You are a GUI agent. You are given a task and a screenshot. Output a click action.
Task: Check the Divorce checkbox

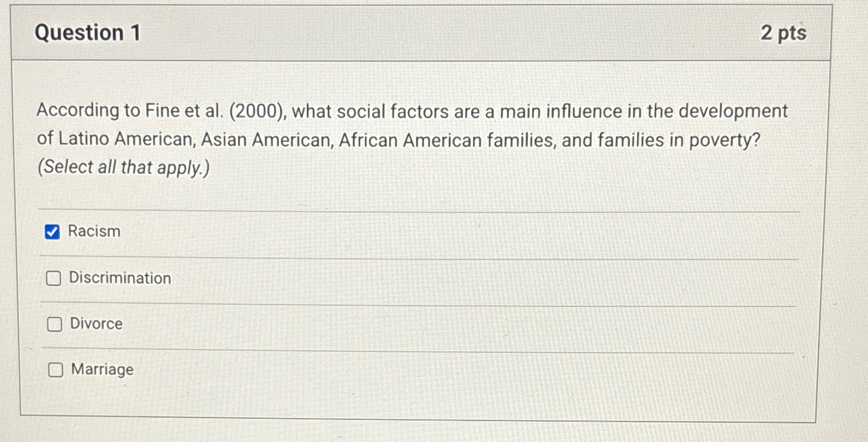[x=54, y=324]
